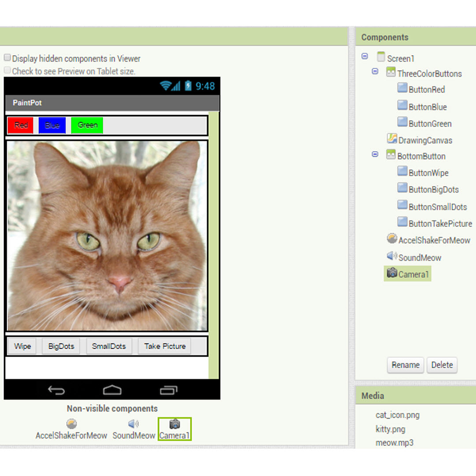Click the cat image drawing canvas
This screenshot has height=476, width=476.
(x=107, y=235)
